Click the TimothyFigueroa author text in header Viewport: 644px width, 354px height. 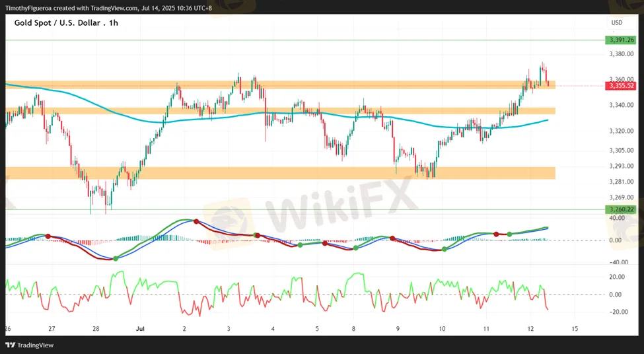pyautogui.click(x=30, y=8)
